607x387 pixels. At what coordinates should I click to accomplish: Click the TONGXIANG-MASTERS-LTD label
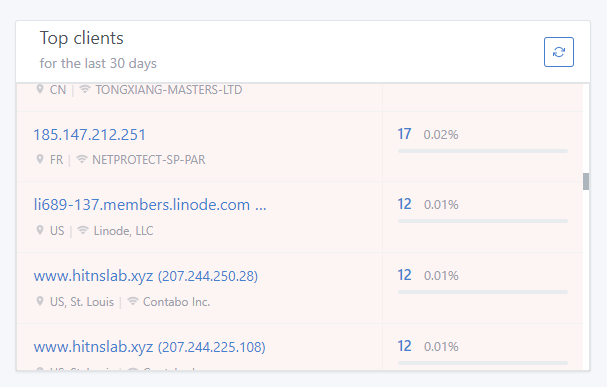[169, 90]
